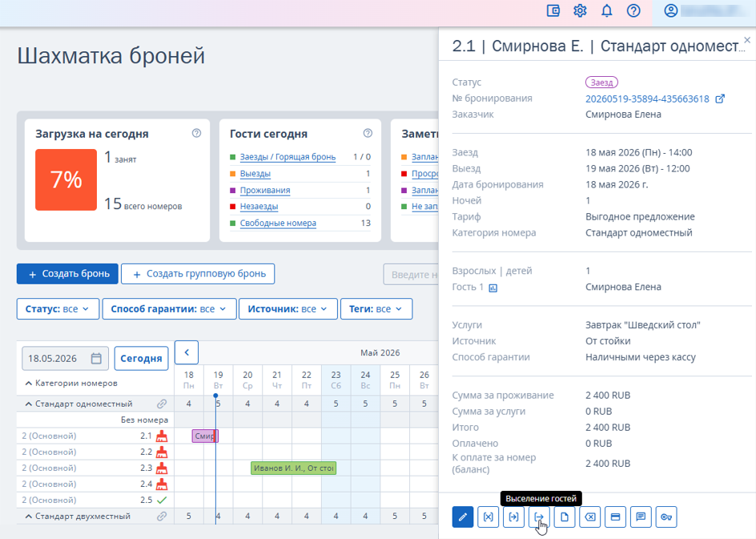Click the 'Создать бронь' button
Image resolution: width=756 pixels, height=539 pixels.
67,274
